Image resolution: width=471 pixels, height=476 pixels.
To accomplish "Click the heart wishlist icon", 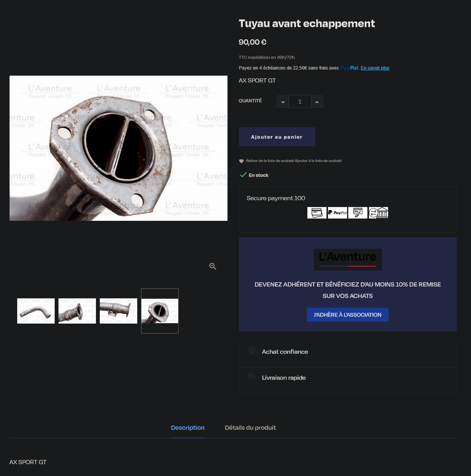I will [x=241, y=161].
